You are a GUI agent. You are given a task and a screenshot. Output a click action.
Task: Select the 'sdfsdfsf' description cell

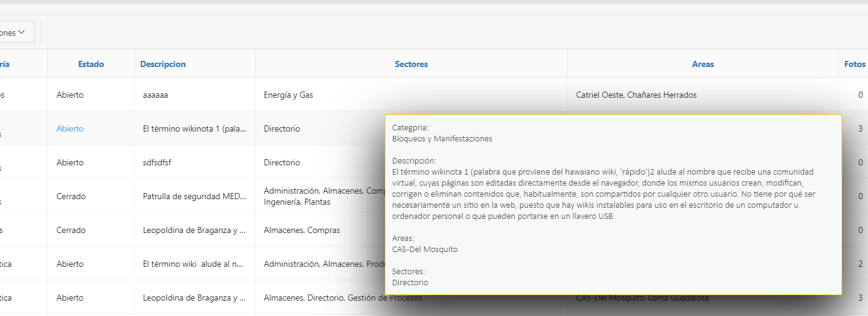tap(160, 162)
